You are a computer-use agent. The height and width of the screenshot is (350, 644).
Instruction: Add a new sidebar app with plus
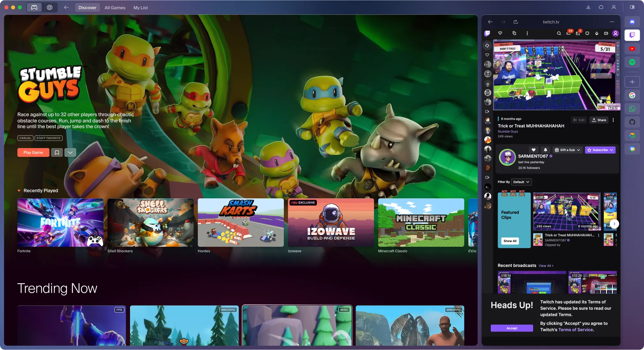632,82
